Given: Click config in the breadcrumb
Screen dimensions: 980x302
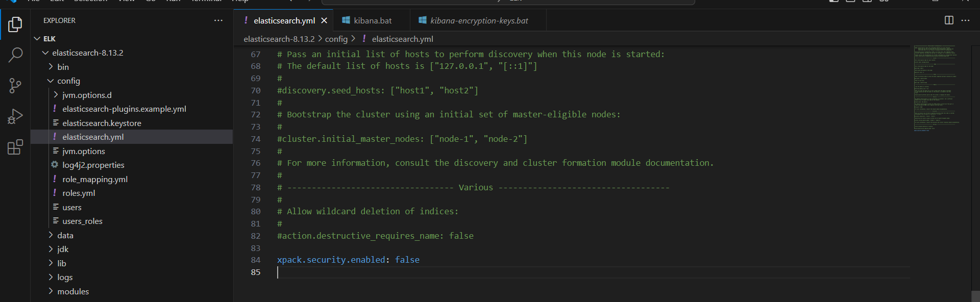Looking at the screenshot, I should pyautogui.click(x=336, y=39).
